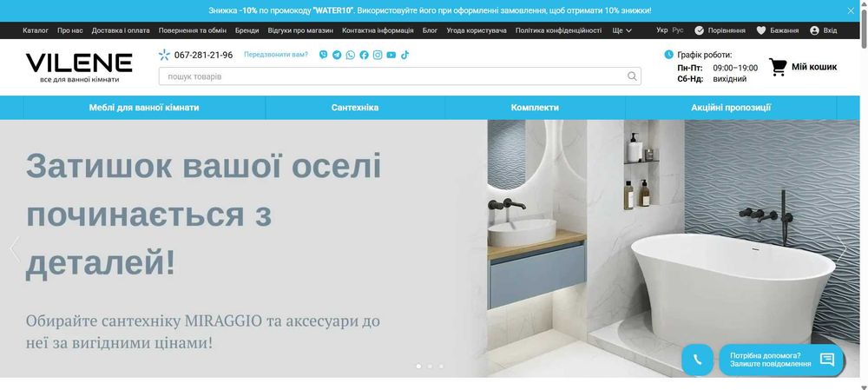868x390 pixels.
Task: Open Контактна інформація page
Action: click(378, 30)
